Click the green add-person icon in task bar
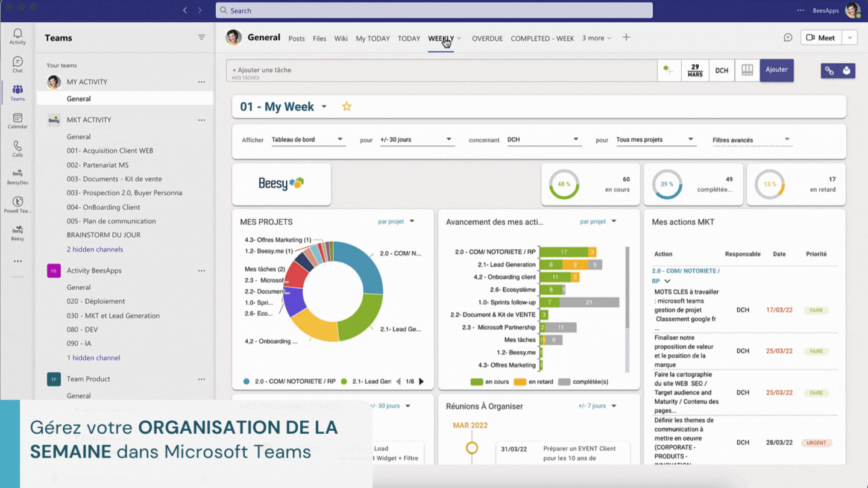 668,70
